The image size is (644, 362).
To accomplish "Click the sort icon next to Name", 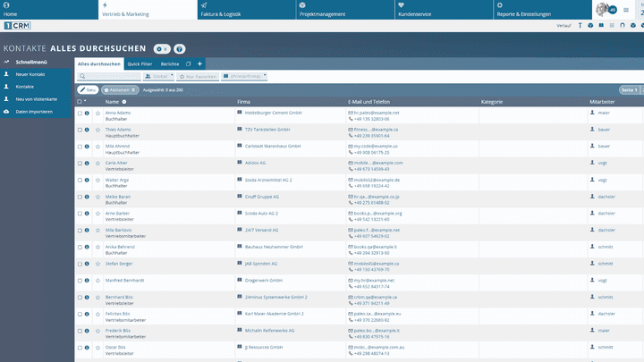I will click(124, 102).
